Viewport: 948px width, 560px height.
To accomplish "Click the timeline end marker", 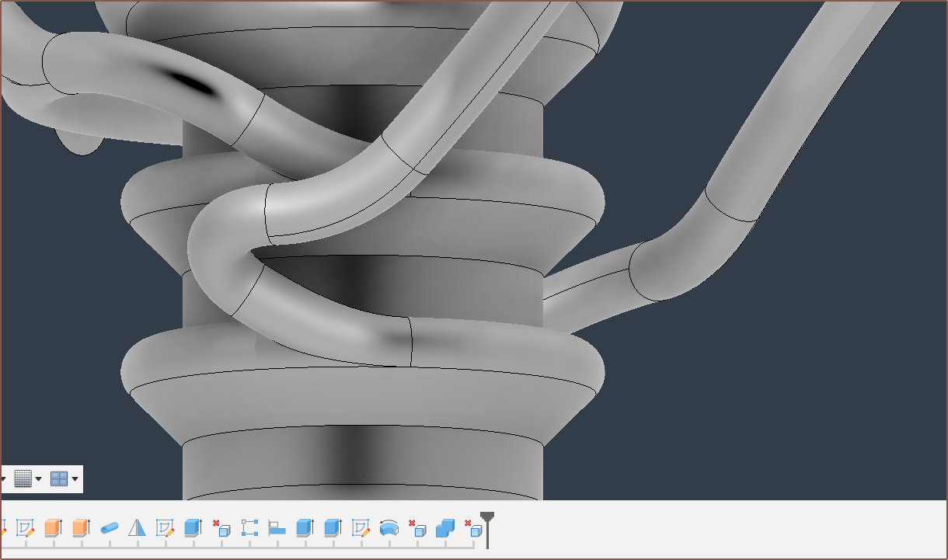I will point(487,528).
